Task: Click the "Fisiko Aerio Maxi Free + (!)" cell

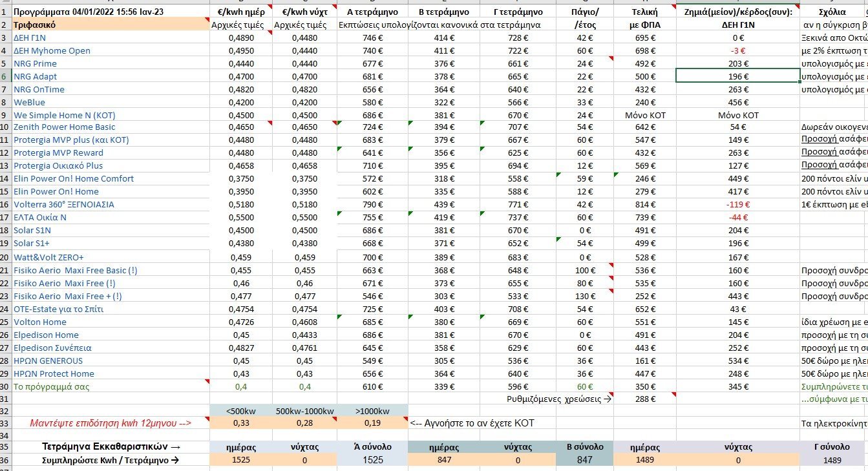Action: click(x=110, y=296)
